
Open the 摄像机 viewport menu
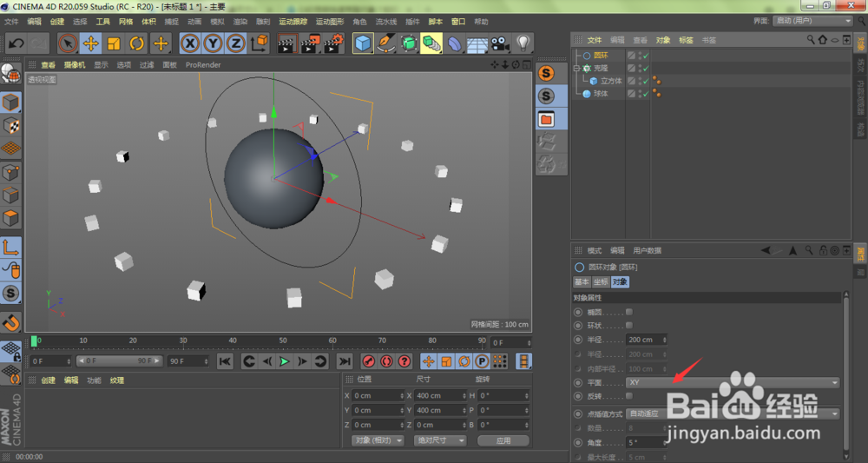(x=74, y=65)
